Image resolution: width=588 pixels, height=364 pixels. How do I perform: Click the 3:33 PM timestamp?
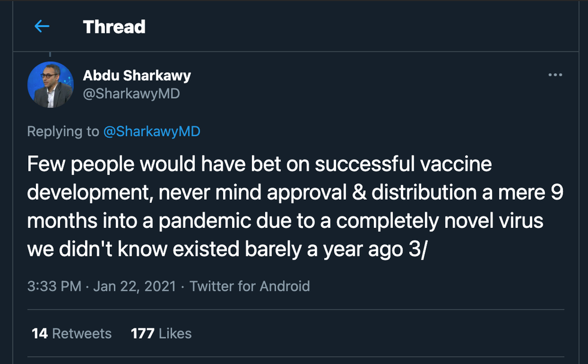[x=54, y=286]
